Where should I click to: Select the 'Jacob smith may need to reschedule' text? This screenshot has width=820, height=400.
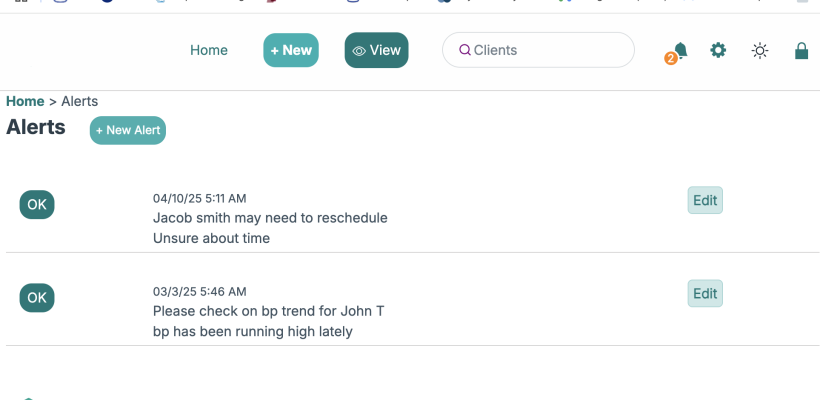pyautogui.click(x=270, y=217)
